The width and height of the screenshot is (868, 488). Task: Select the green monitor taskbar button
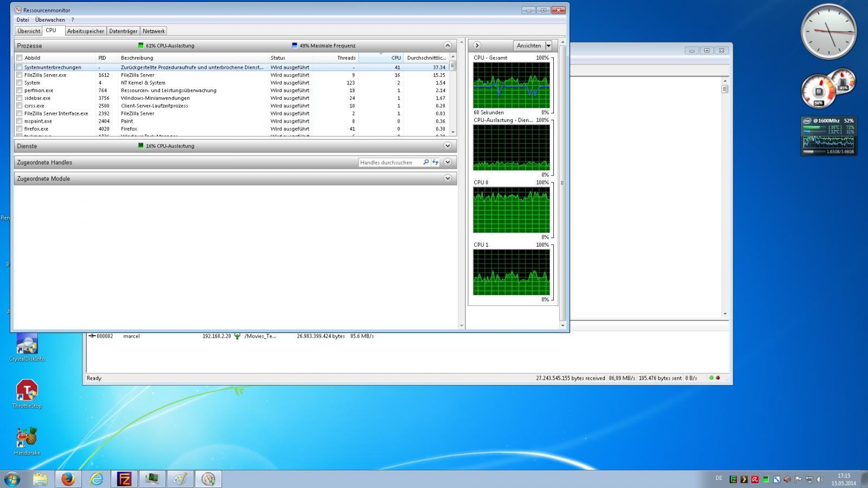click(x=152, y=479)
